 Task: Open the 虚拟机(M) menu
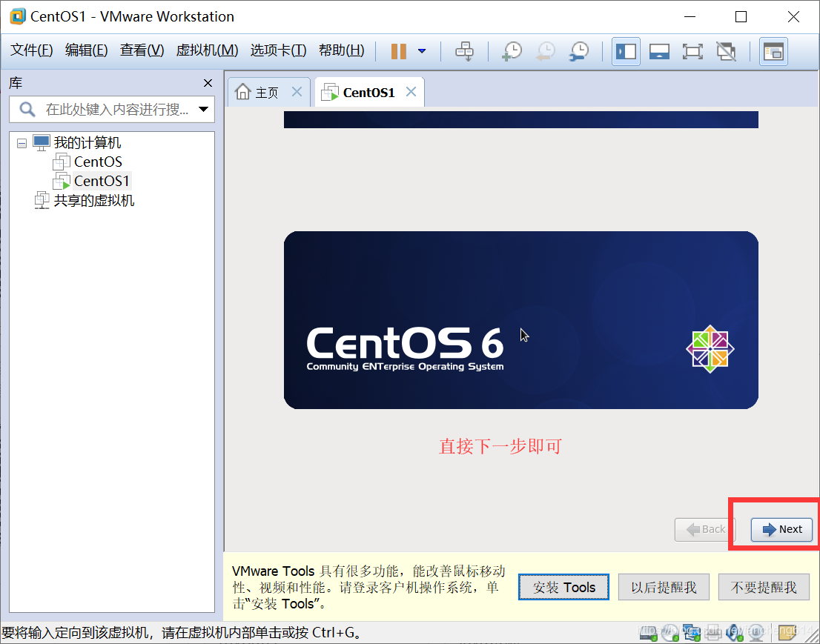[207, 50]
